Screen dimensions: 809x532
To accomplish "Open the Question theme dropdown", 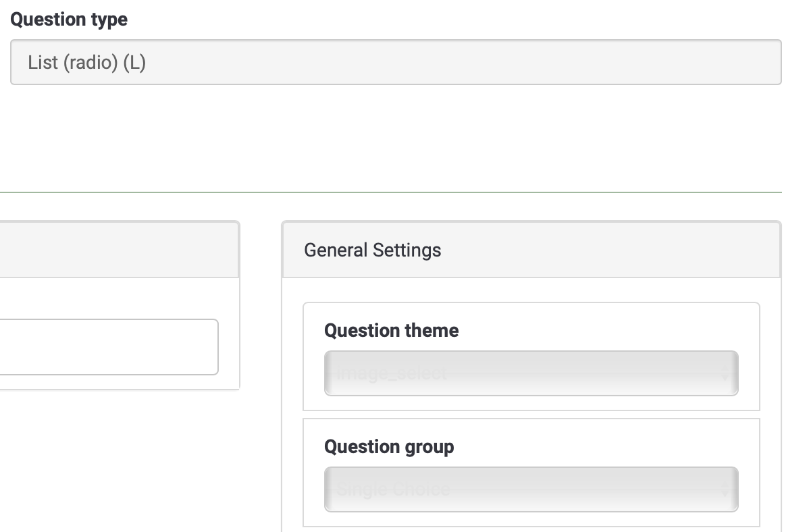I will (531, 373).
